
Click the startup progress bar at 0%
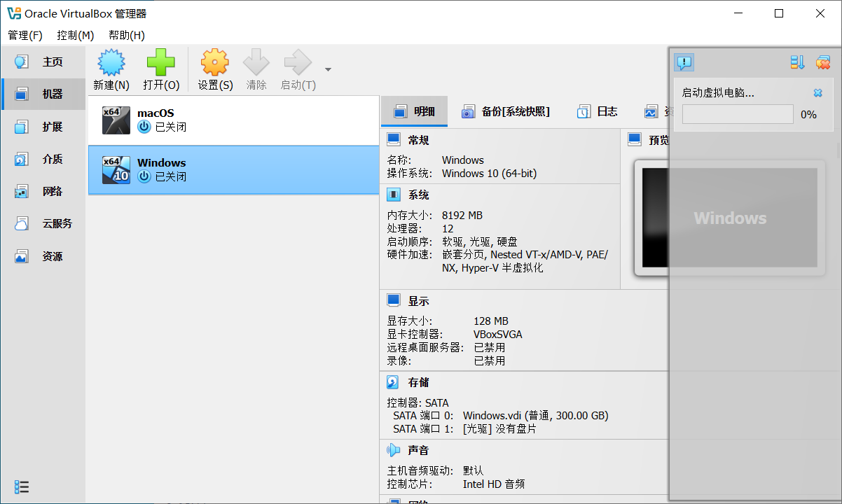click(737, 114)
